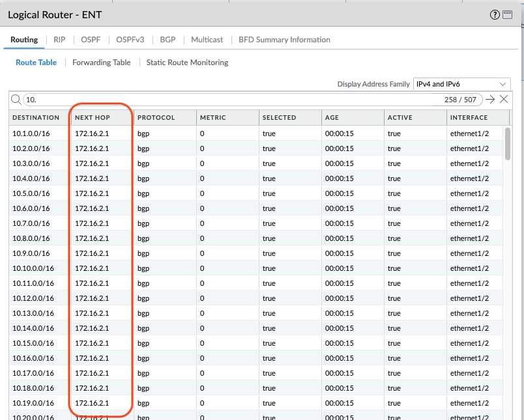Clear the filter with the X icon
The height and width of the screenshot is (420, 524).
click(x=504, y=100)
